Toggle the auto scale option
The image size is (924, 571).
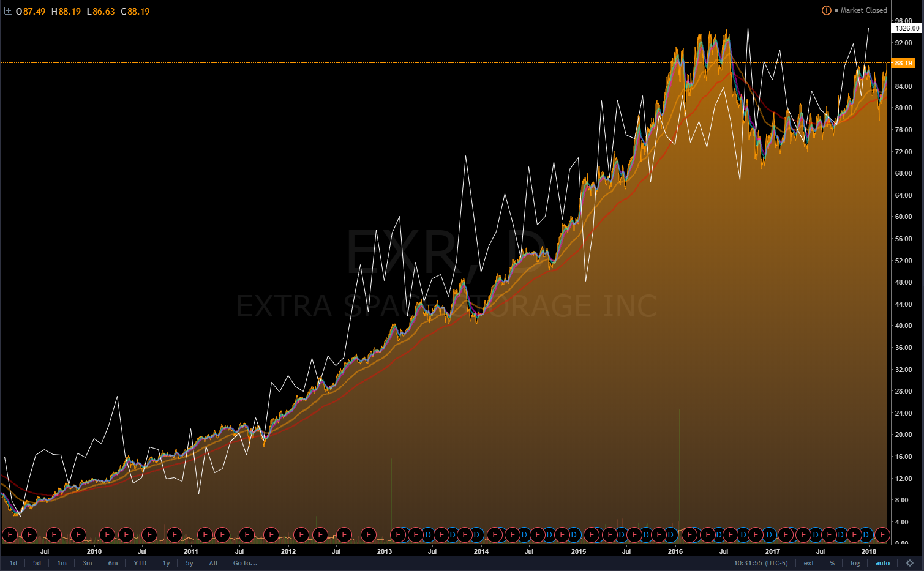[x=882, y=563]
